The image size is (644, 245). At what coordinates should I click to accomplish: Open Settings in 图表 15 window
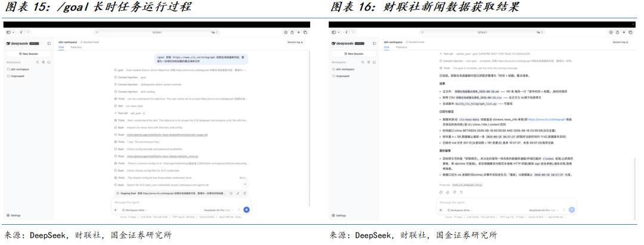(x=14, y=215)
